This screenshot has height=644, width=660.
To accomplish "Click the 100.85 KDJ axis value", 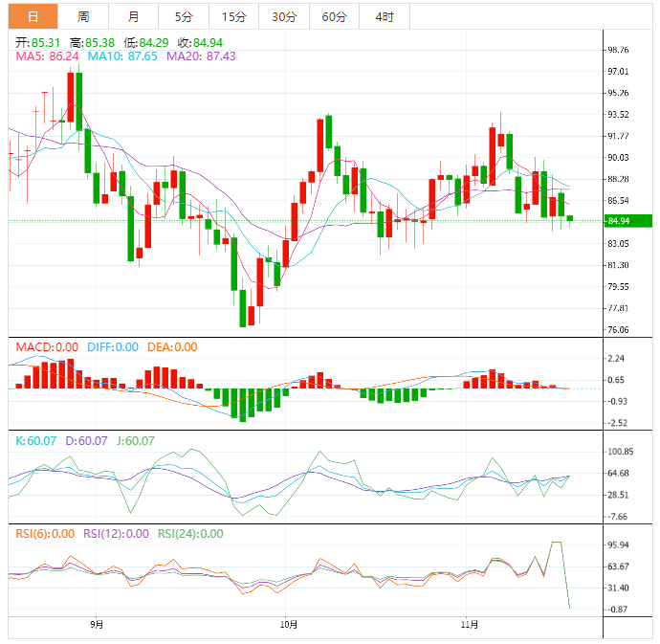I will (x=620, y=452).
